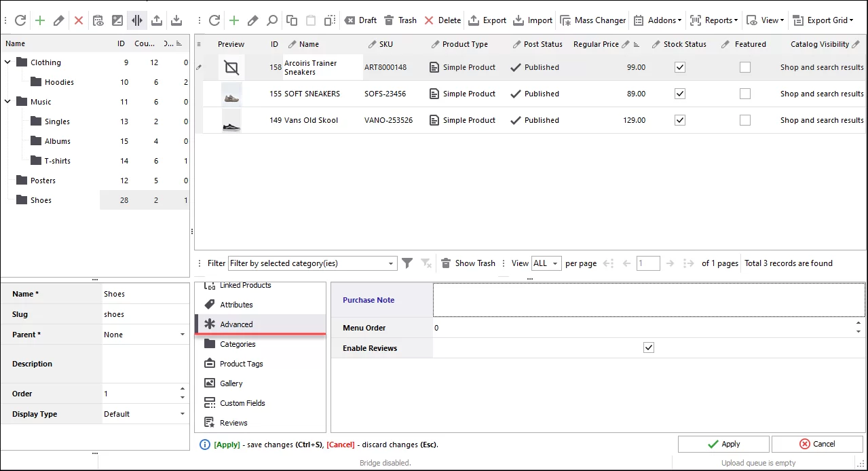
Task: Collapse the Music category branch
Action: [x=7, y=101]
